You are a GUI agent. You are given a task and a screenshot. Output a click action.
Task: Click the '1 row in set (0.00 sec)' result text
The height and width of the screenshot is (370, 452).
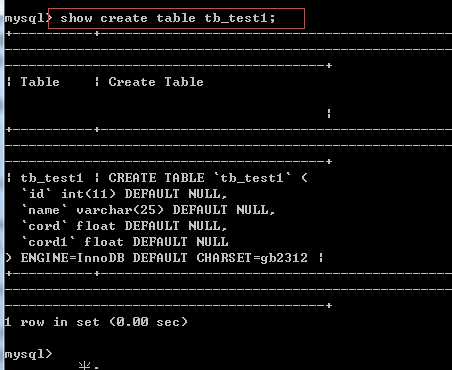click(x=96, y=322)
